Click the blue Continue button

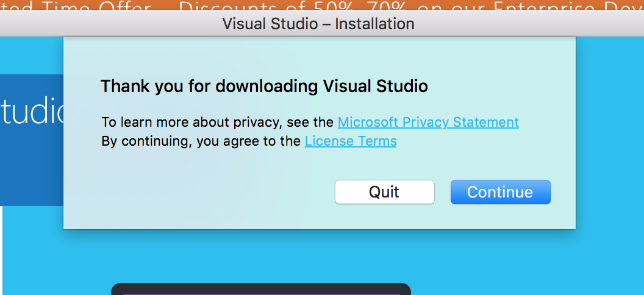pos(500,192)
